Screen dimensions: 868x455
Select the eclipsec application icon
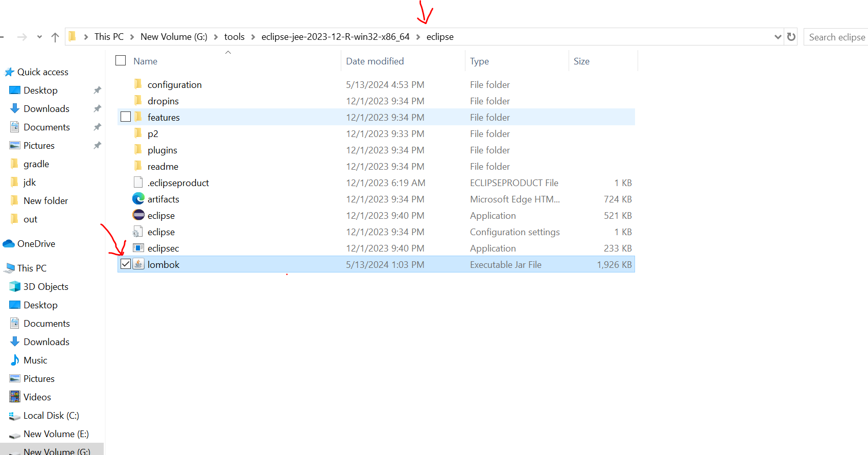click(138, 248)
